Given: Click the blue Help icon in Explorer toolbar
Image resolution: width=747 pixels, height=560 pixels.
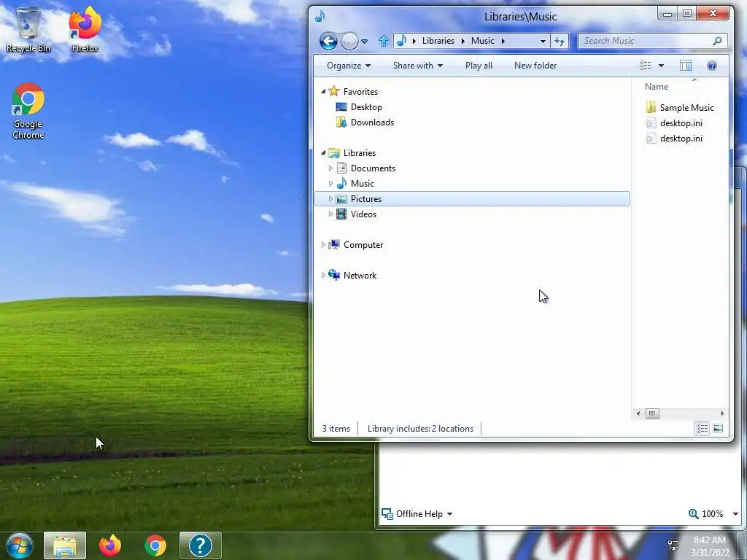Looking at the screenshot, I should coord(712,66).
